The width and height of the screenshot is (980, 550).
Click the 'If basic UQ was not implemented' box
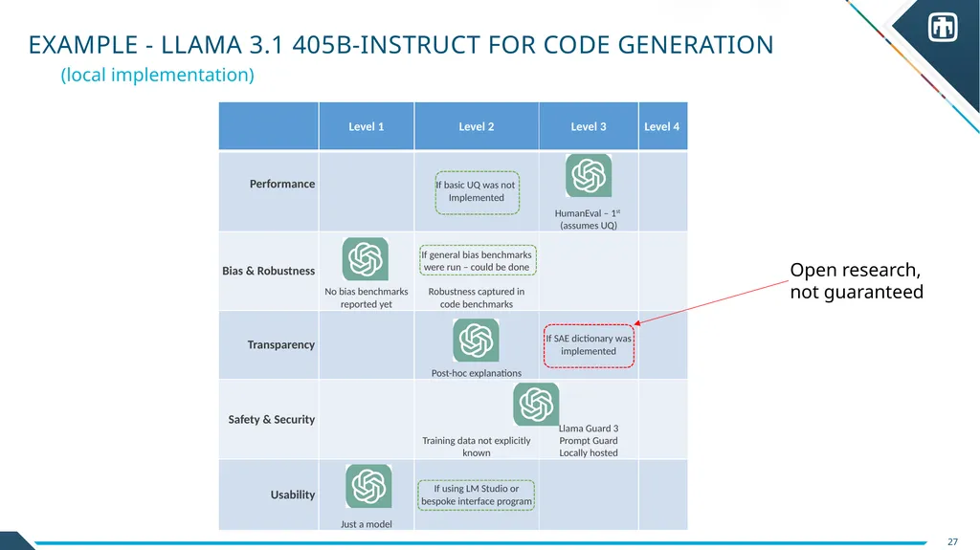pos(477,192)
